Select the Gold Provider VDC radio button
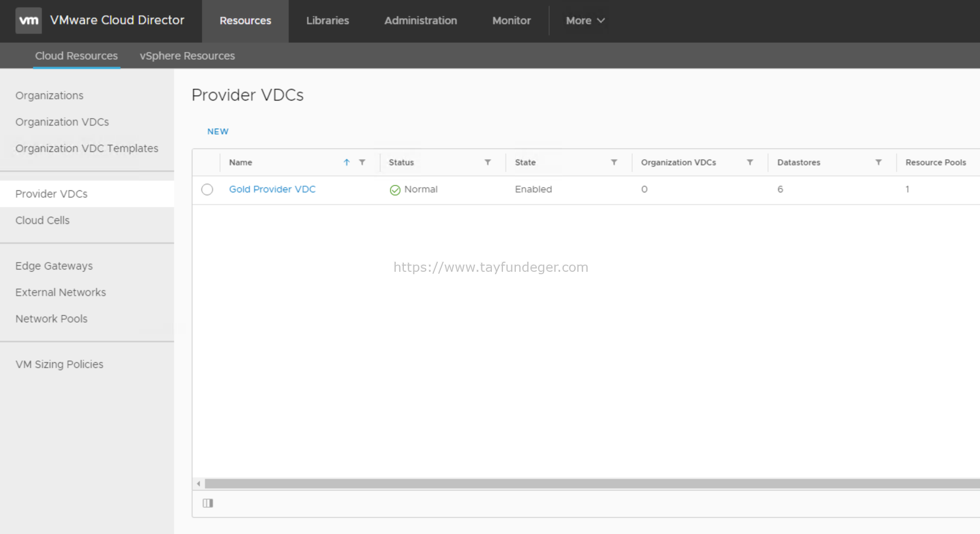The height and width of the screenshot is (534, 980). [207, 189]
